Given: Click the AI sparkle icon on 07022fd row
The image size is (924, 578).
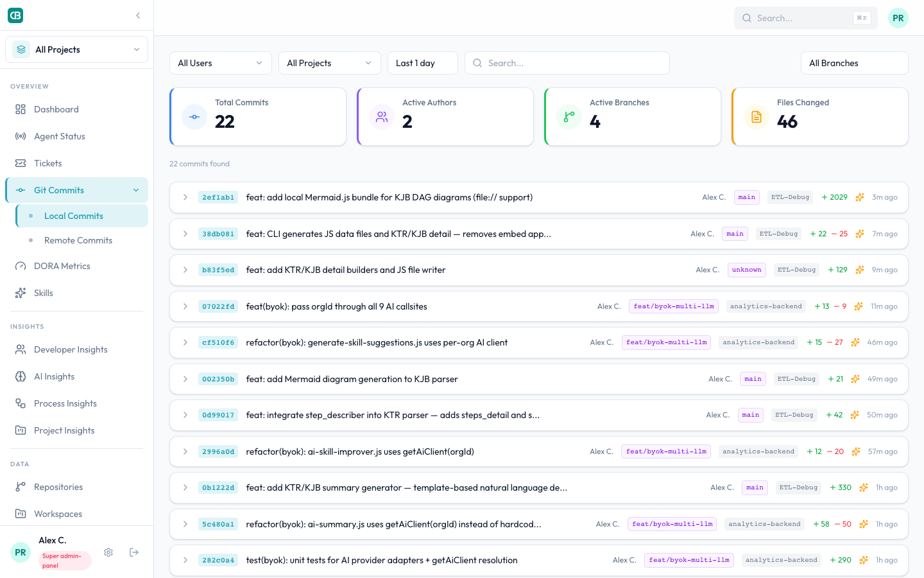Looking at the screenshot, I should click(x=859, y=306).
